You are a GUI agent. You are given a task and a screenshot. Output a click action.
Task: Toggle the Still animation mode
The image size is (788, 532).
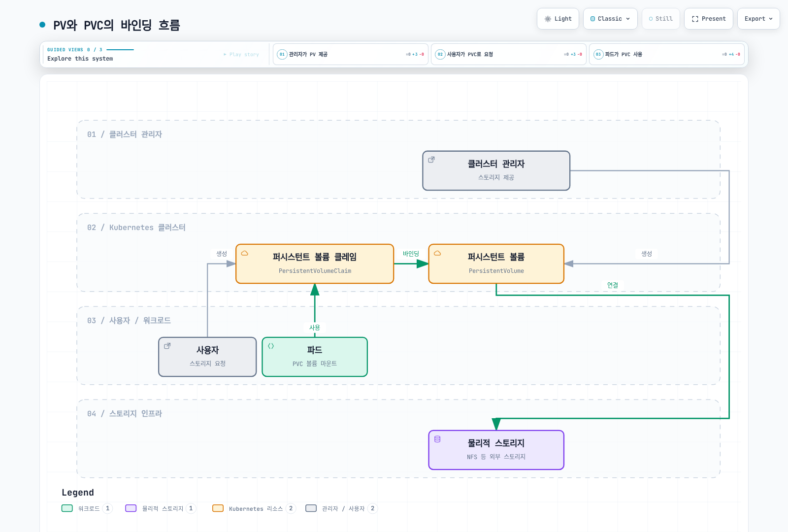660,19
